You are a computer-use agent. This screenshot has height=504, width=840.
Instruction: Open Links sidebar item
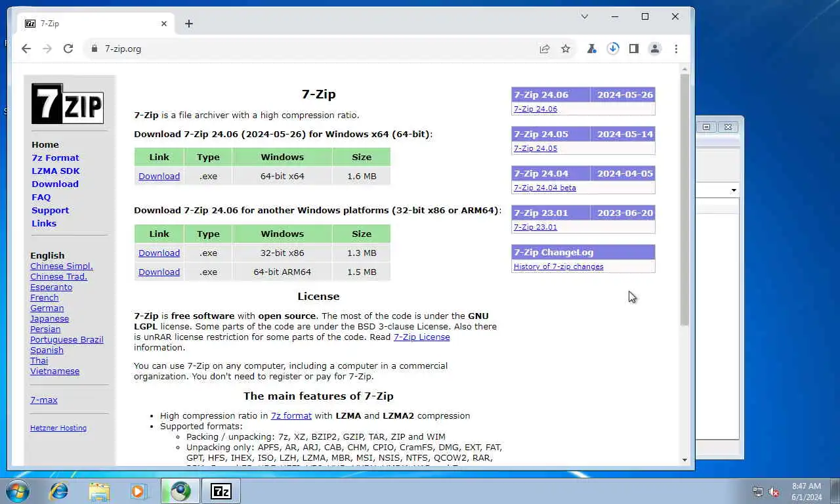click(x=44, y=223)
